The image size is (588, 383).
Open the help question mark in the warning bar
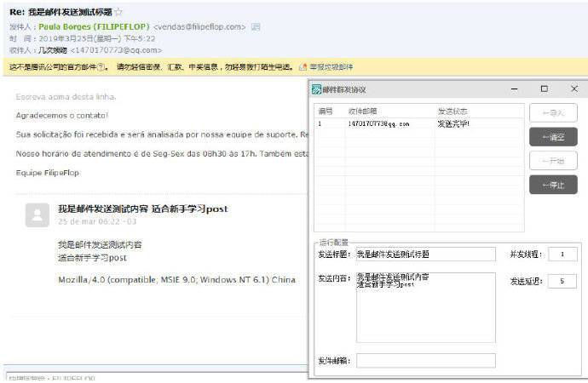[x=101, y=67]
